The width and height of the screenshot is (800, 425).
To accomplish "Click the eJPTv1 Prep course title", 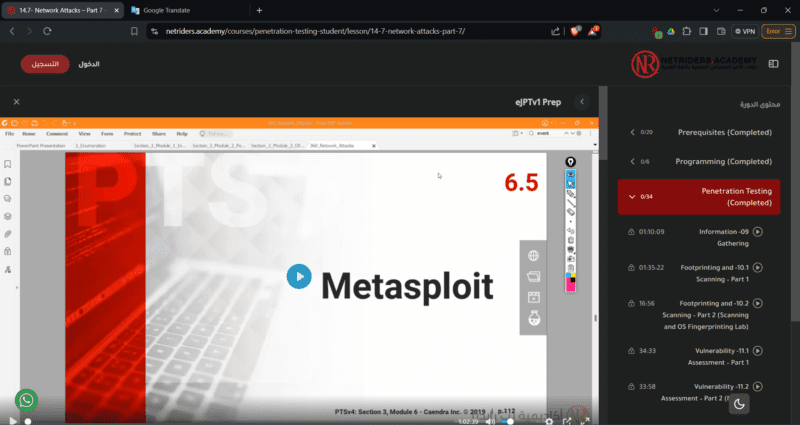I will click(538, 102).
